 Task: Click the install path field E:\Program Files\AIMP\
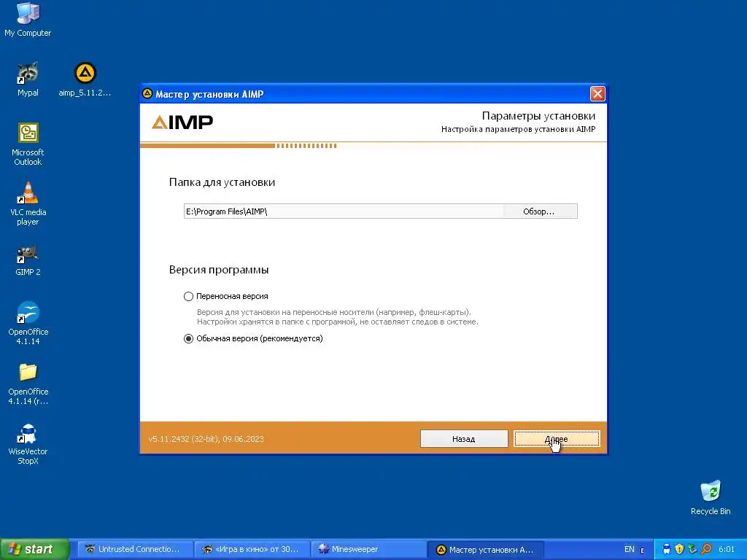[x=344, y=211]
